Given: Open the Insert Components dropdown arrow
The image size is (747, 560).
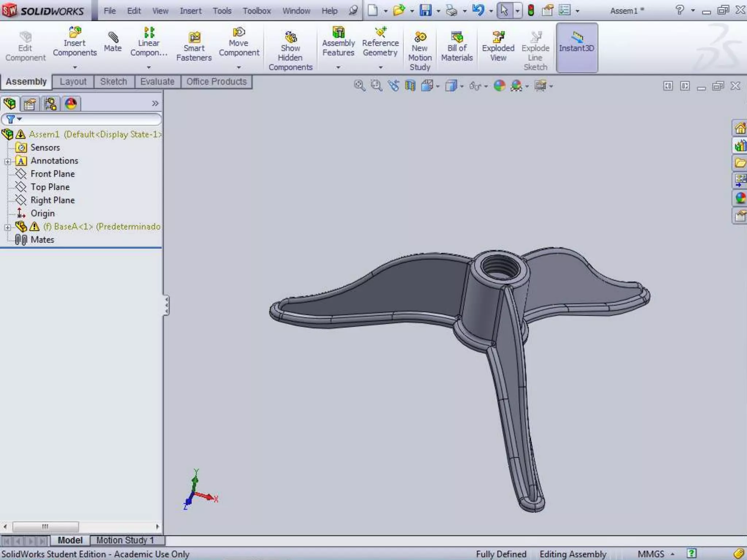Looking at the screenshot, I should pyautogui.click(x=75, y=67).
